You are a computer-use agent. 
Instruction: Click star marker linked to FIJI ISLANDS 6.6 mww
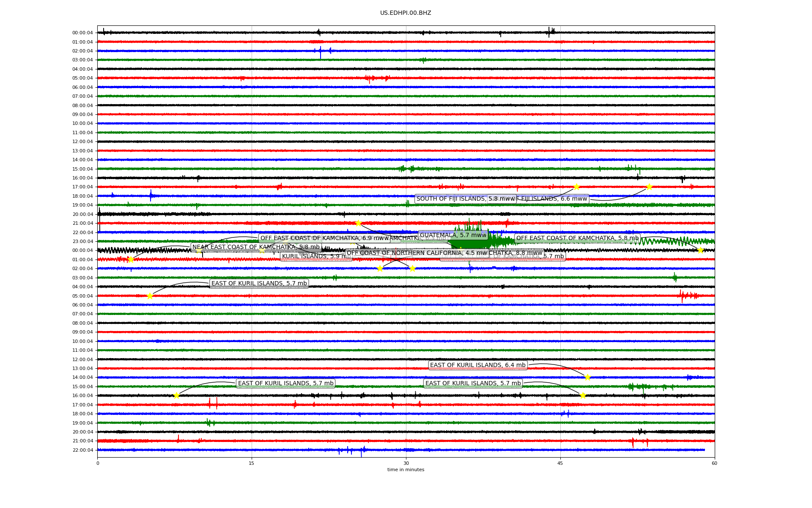point(649,187)
